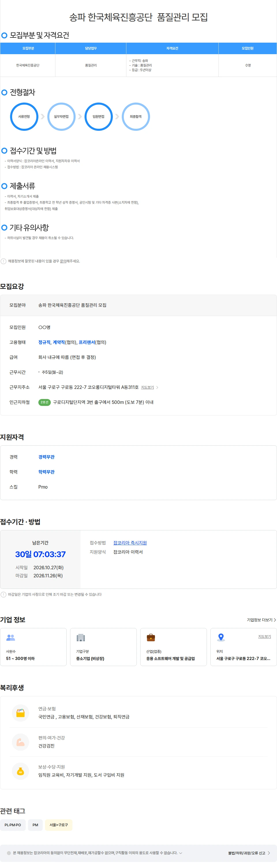
Task: Click the 문의 link in the notice
Action: pyautogui.click(x=63, y=261)
